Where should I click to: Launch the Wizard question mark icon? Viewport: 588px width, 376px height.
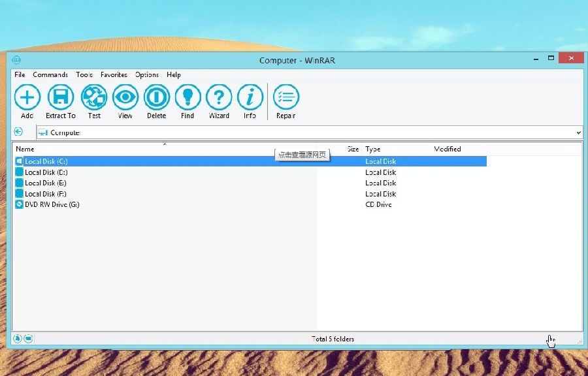(219, 97)
